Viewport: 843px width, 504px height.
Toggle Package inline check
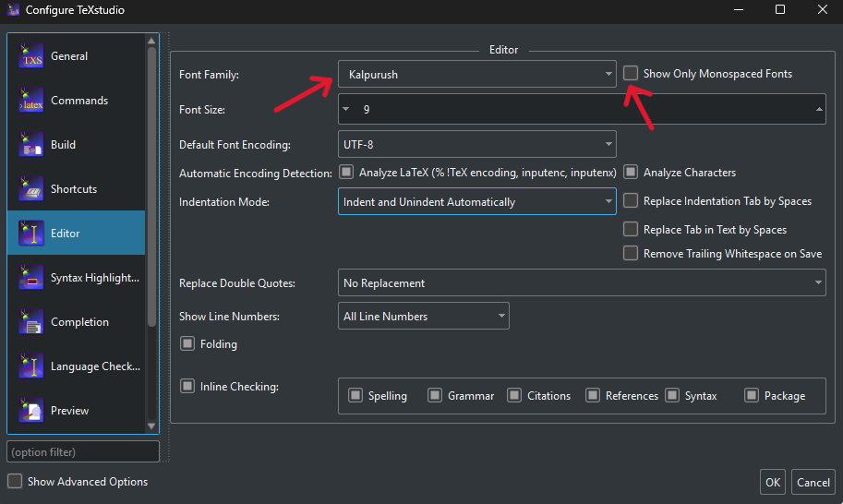coord(751,395)
